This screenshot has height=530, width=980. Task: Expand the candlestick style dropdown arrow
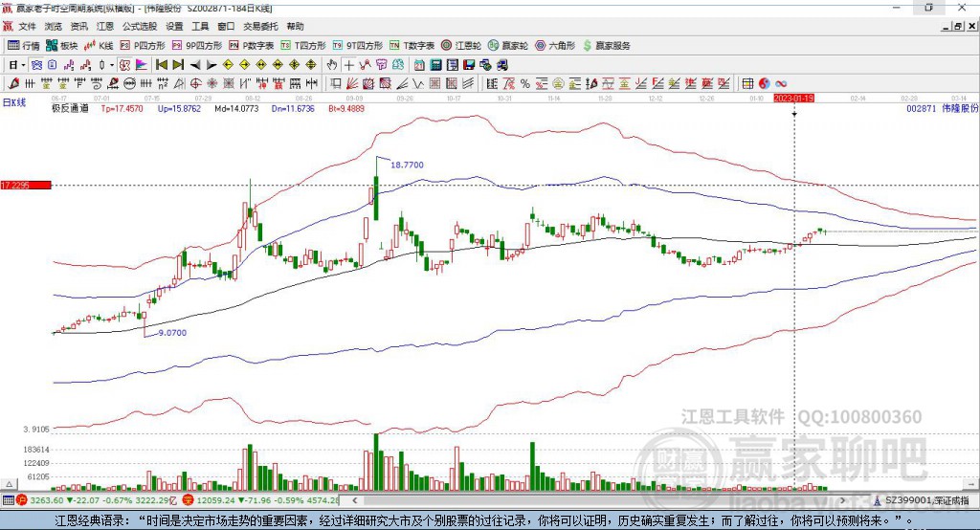point(112,65)
